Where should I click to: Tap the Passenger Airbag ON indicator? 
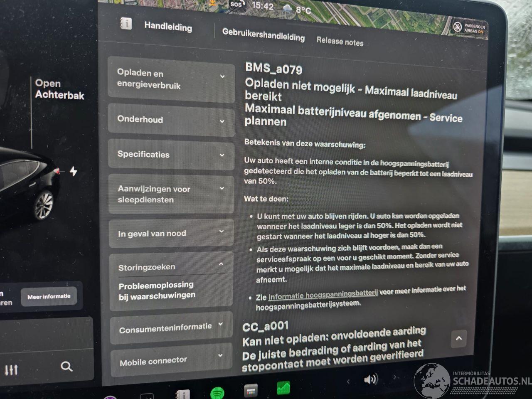point(470,28)
